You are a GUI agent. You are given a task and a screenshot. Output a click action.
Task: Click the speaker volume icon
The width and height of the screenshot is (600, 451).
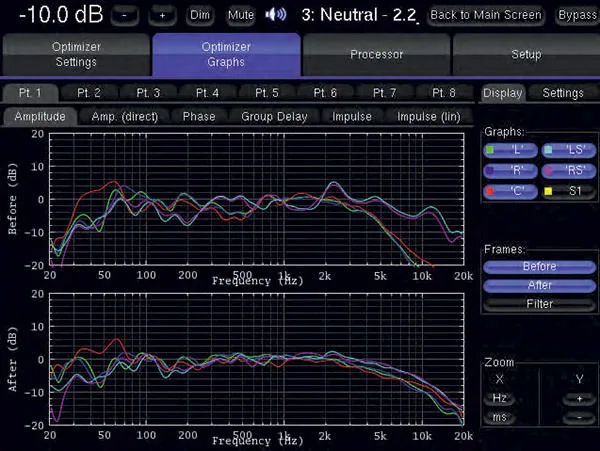(x=276, y=15)
